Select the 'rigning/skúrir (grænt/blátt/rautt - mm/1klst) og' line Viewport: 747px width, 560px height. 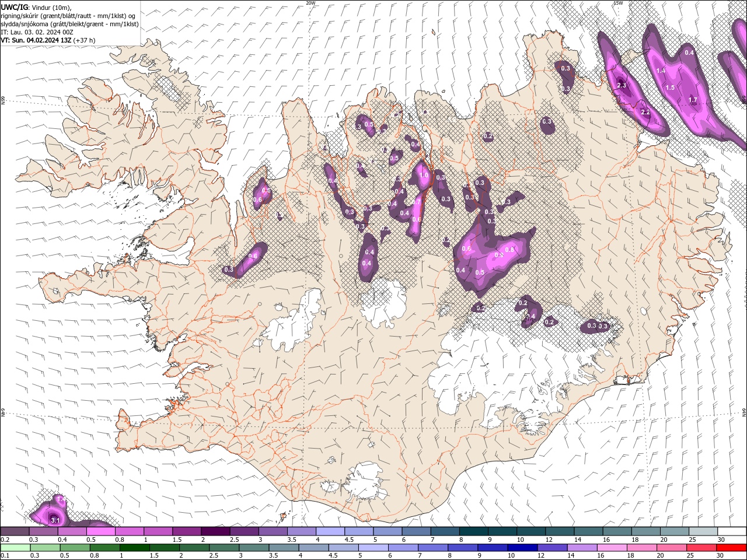coord(68,15)
